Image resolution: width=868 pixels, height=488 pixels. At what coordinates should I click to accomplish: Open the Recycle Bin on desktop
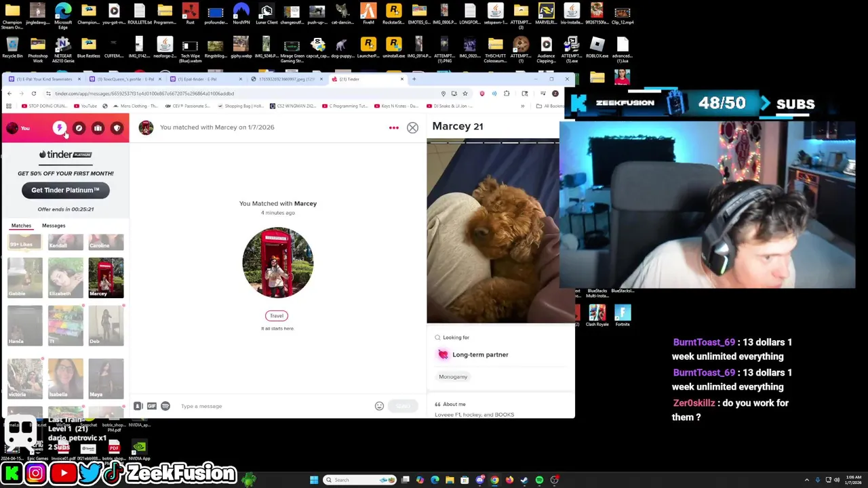coord(12,48)
